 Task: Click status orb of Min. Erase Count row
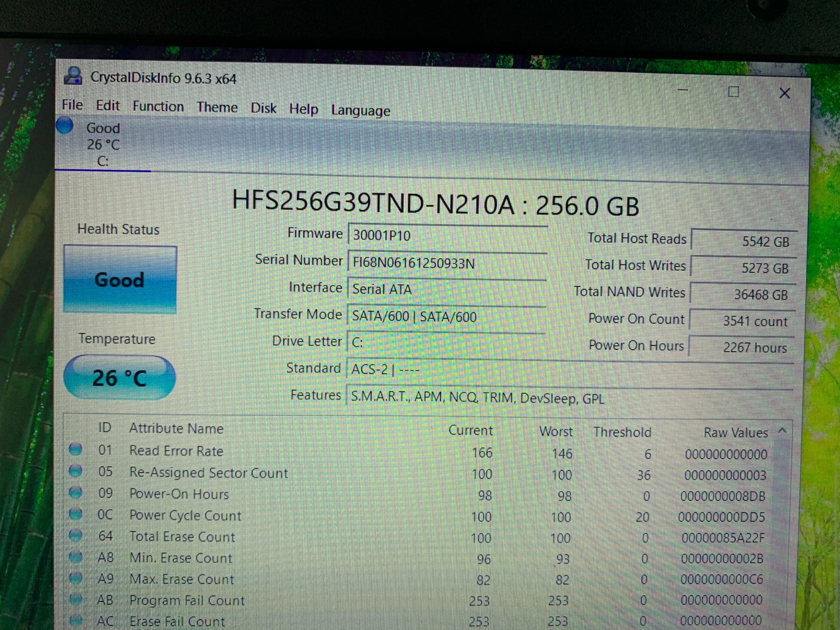pos(76,556)
